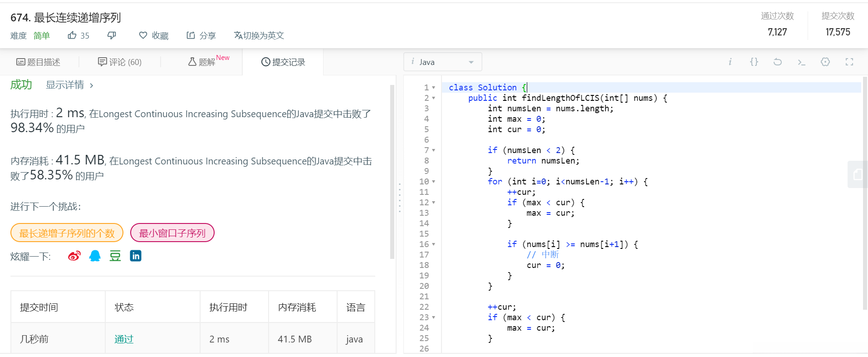This screenshot has width=868, height=357.
Task: Click the // 中断 comment on line 17
Action: [x=543, y=255]
